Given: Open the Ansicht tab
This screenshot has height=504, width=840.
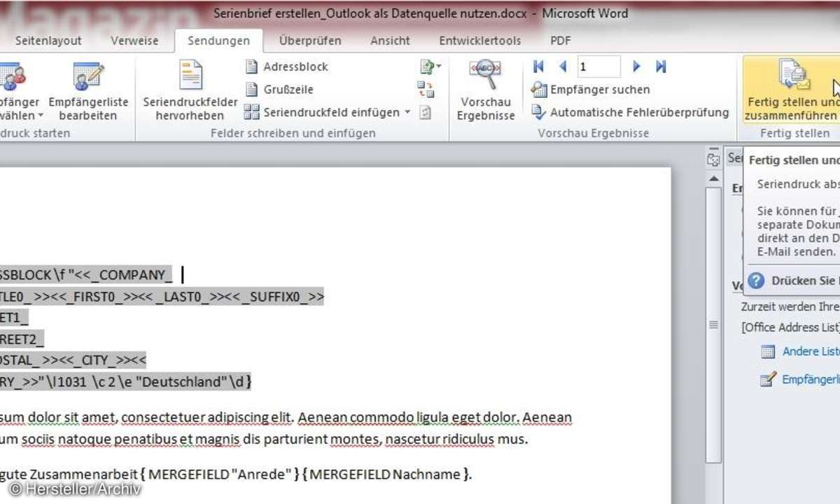Looking at the screenshot, I should (x=391, y=41).
